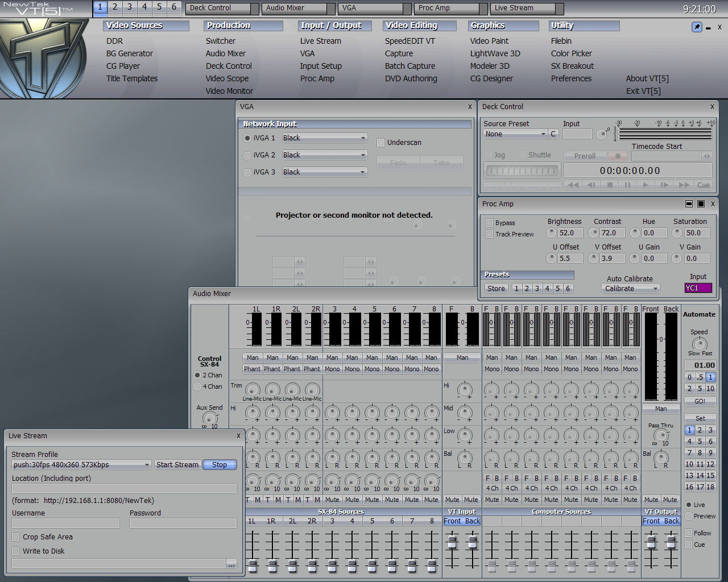This screenshot has width=728, height=582.
Task: Toggle the Track Preview checkbox
Action: click(x=489, y=234)
